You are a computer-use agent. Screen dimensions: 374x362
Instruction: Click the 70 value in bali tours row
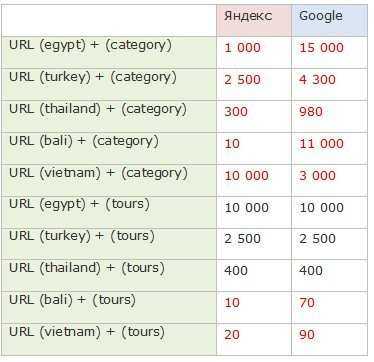[307, 303]
